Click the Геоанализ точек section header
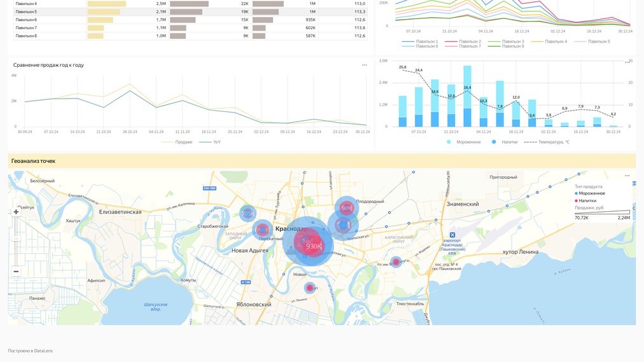Viewport: 644px width, 362px height. 33,161
